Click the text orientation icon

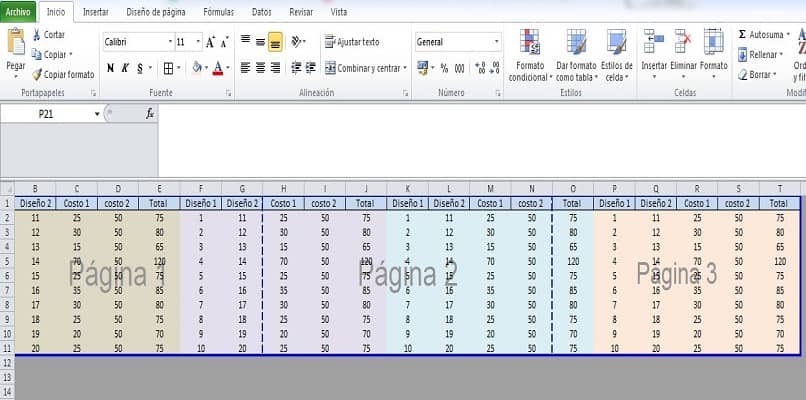[297, 41]
